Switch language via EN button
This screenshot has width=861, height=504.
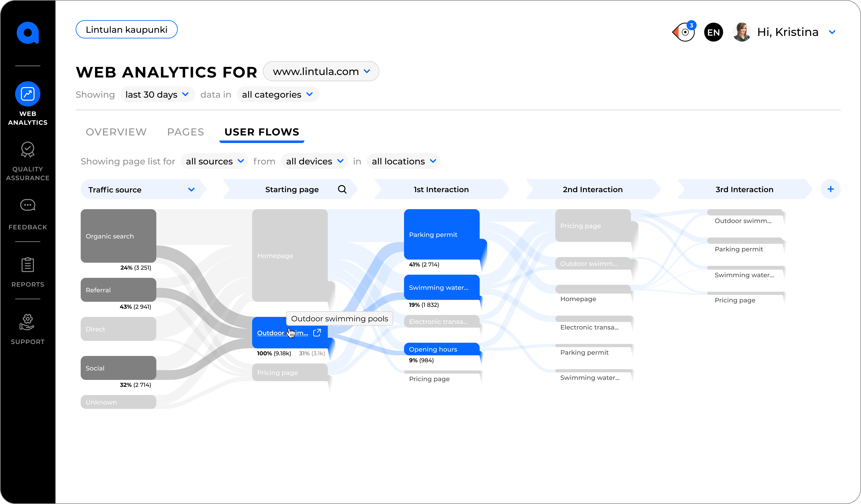click(713, 32)
